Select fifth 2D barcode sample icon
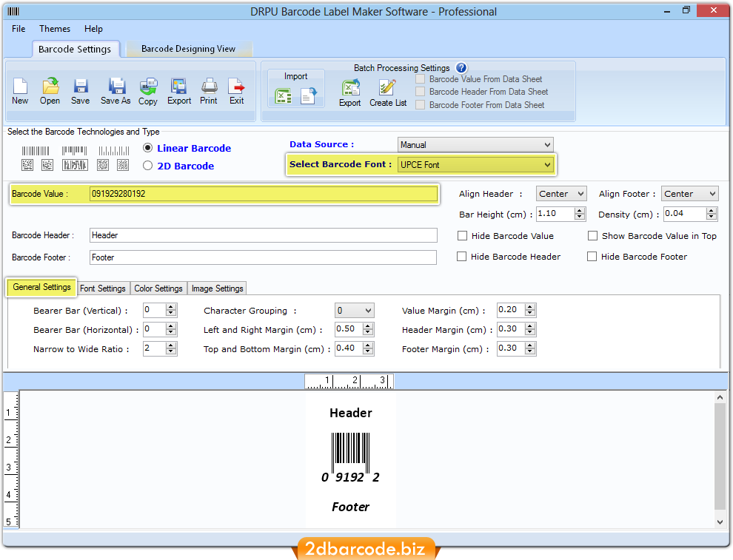Viewport: 733px width, 560px height. pyautogui.click(x=123, y=165)
